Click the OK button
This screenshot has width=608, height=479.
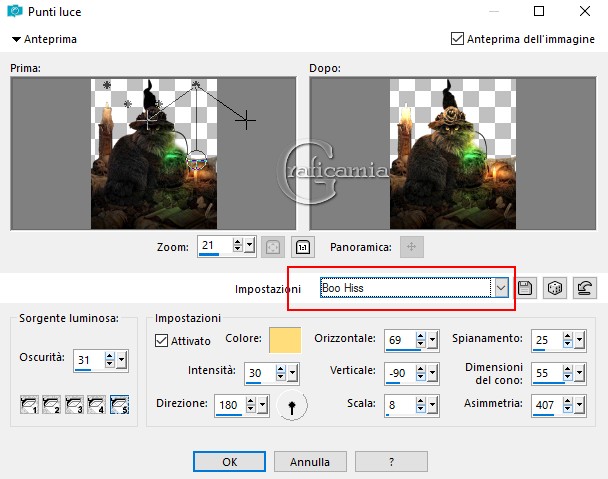[230, 462]
